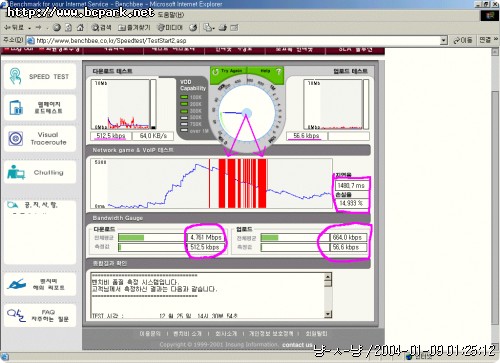The height and width of the screenshot is (363, 500).
Task: Open the 즐겨찾기 favorites toolbar button
Action: click(134, 28)
